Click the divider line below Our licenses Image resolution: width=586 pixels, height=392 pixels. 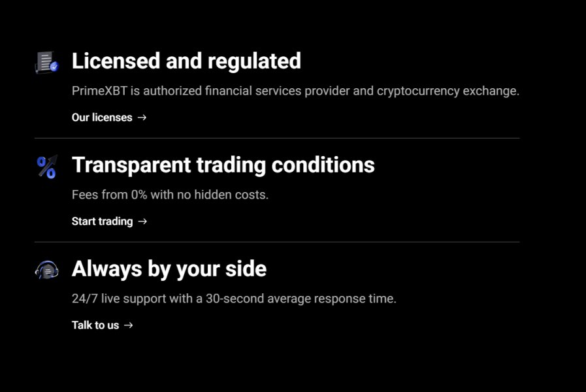click(277, 139)
